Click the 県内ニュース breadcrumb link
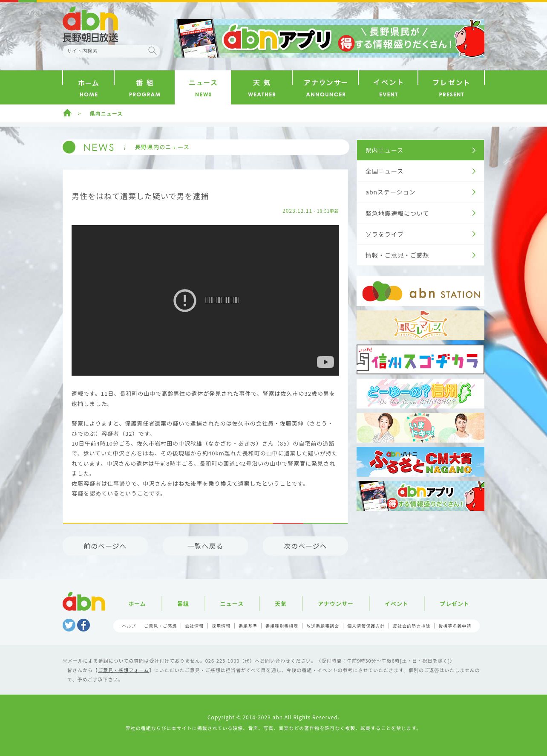This screenshot has width=547, height=756. tap(106, 113)
